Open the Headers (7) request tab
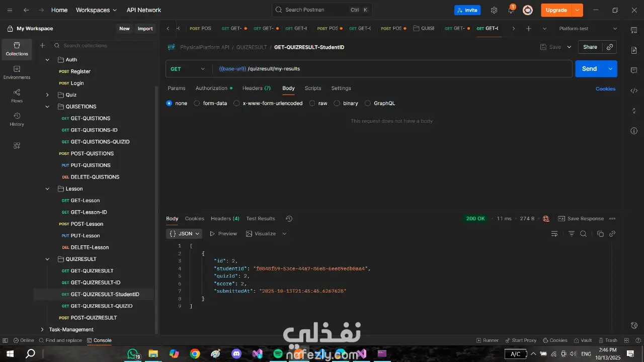 coord(257,88)
